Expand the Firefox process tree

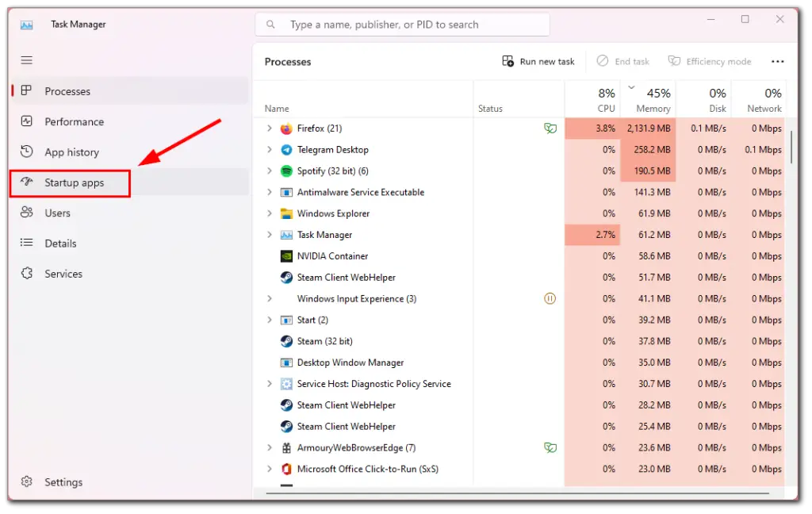pyautogui.click(x=269, y=128)
